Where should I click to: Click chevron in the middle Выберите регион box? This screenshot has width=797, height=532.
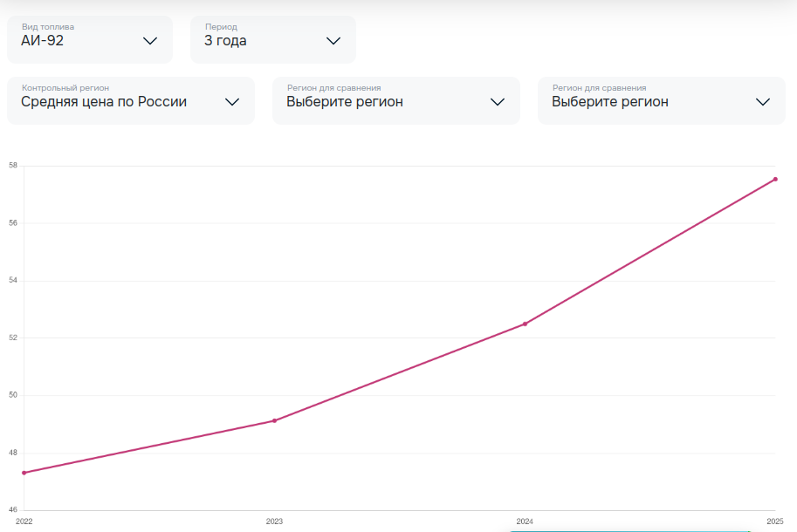point(498,102)
